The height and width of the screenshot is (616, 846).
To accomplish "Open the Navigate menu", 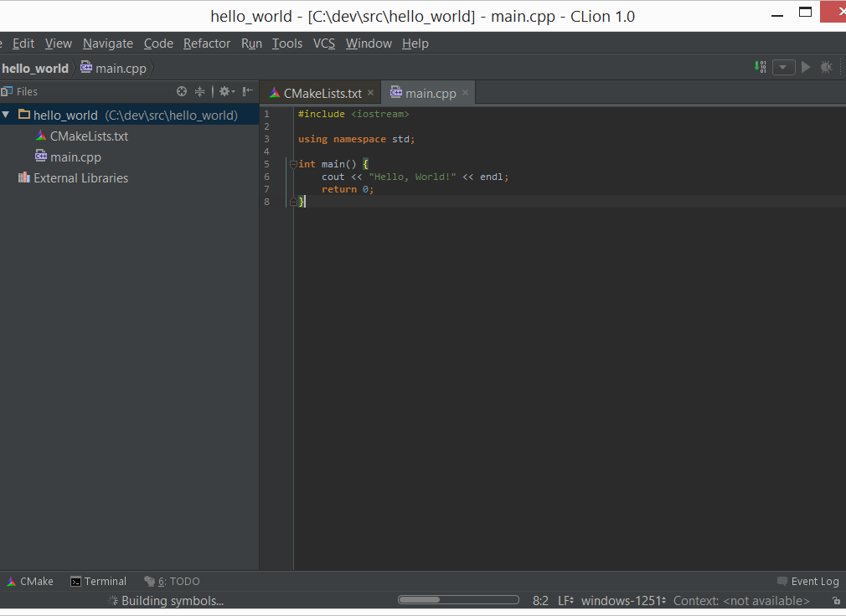I will [x=108, y=44].
